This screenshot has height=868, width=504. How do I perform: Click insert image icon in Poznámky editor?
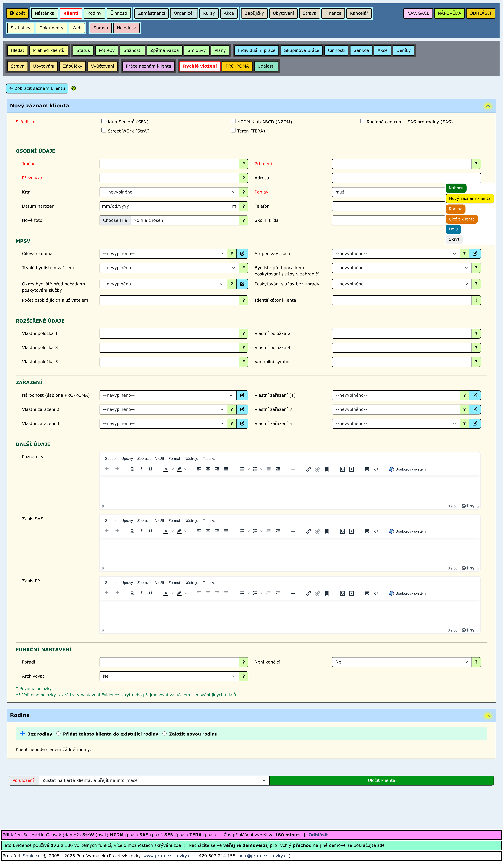342,469
